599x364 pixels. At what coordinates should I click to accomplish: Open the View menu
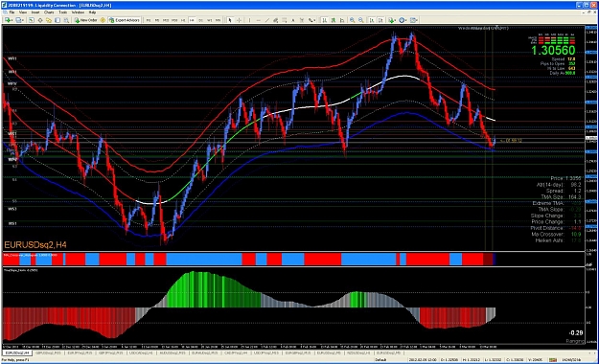coord(23,12)
